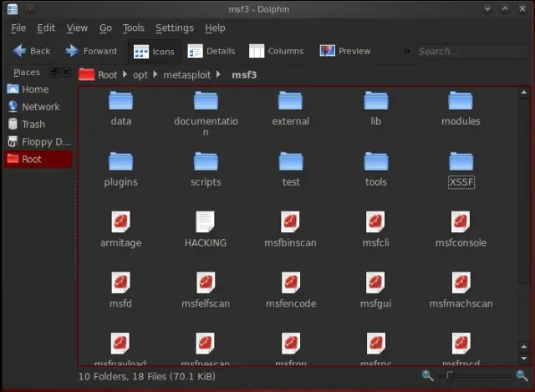535x392 pixels.
Task: Expand arrow after metasploit breadcrumb
Action: pos(219,74)
